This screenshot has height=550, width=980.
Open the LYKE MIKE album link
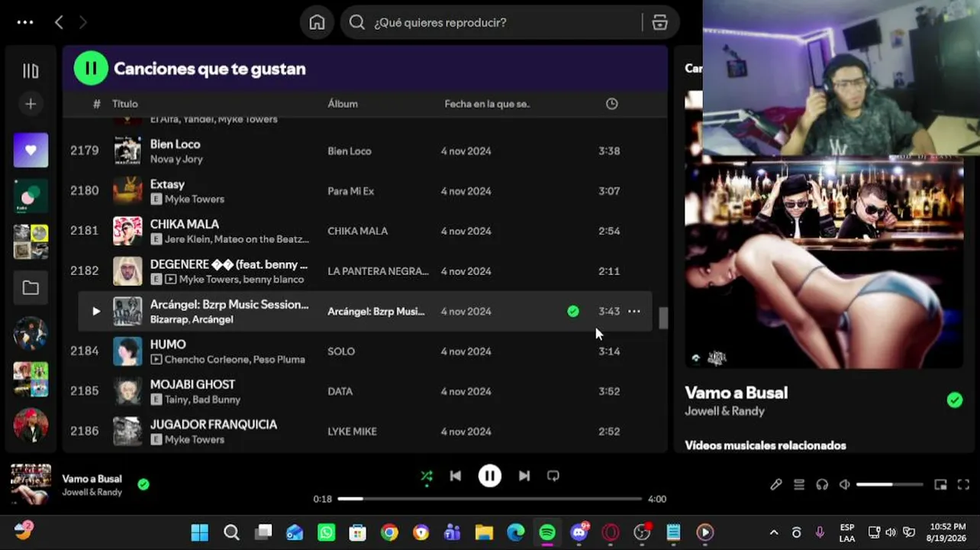tap(352, 432)
